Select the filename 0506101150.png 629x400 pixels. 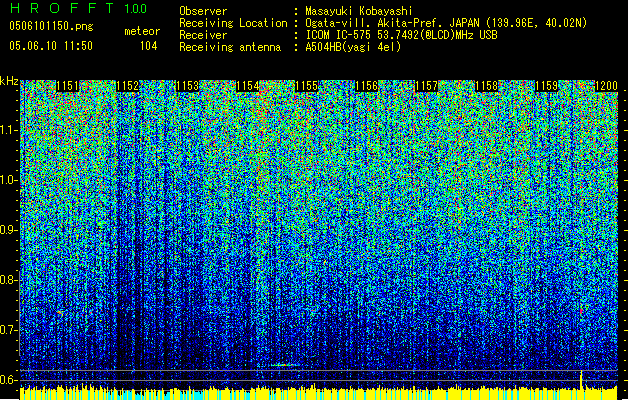51,26
